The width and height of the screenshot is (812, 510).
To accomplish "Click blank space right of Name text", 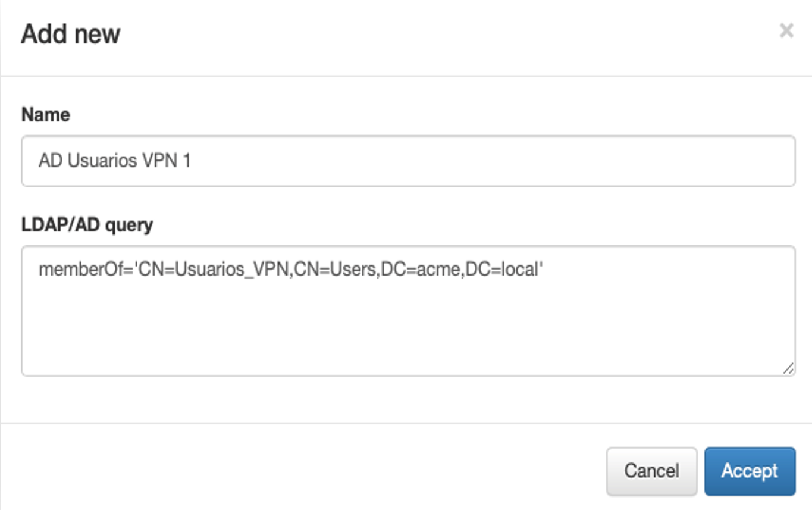I will [476, 161].
